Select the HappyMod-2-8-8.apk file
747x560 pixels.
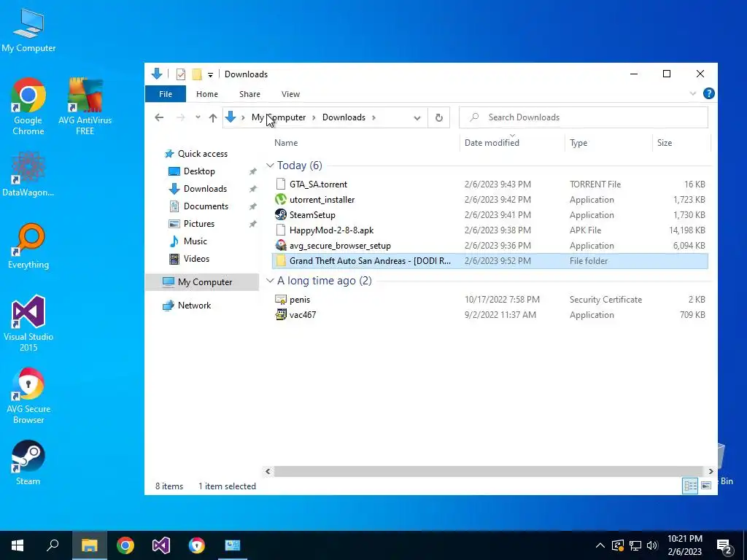(489, 230)
